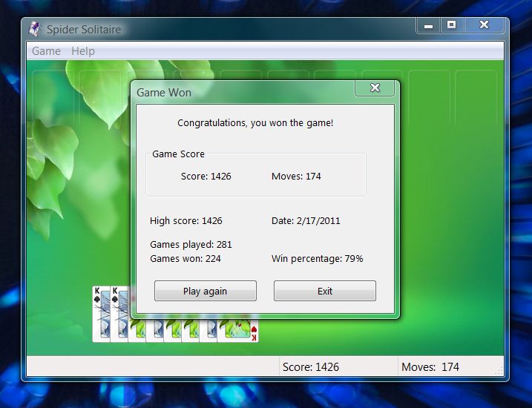The width and height of the screenshot is (532, 408).
Task: Click the Spider Solitaire title bar icon
Action: point(35,29)
